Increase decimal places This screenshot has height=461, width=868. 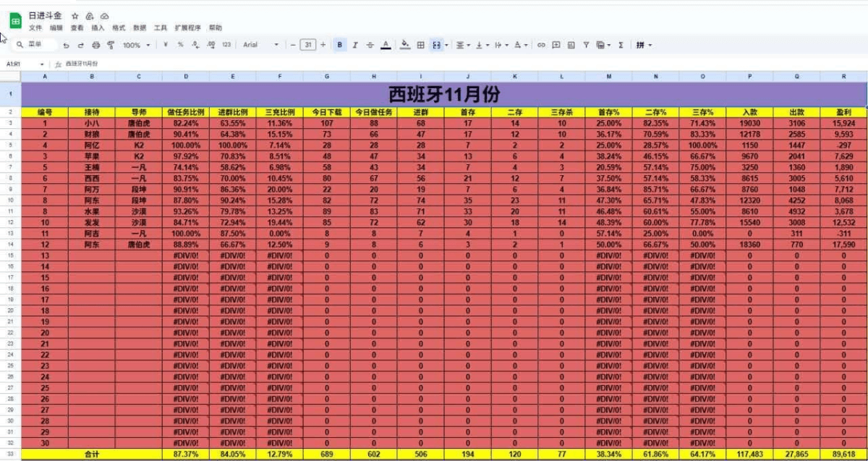[210, 45]
